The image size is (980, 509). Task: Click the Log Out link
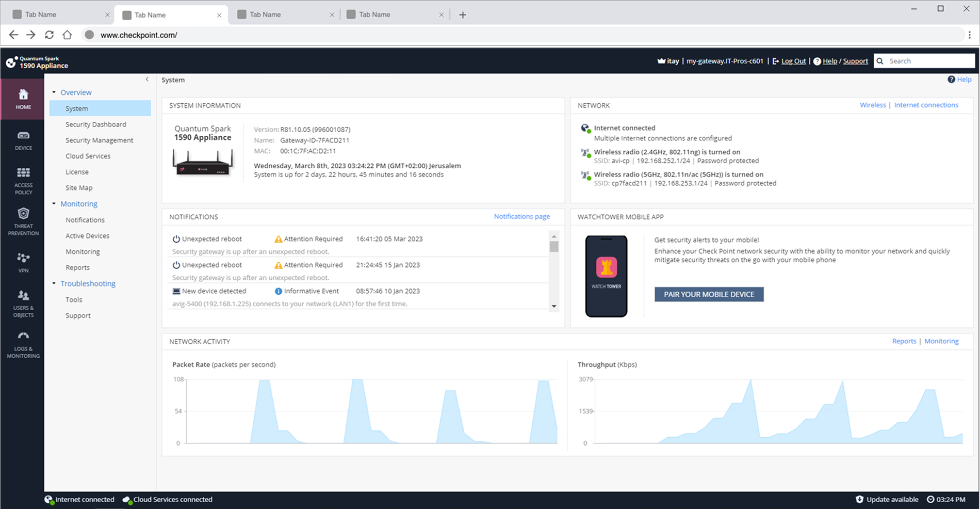coord(793,61)
